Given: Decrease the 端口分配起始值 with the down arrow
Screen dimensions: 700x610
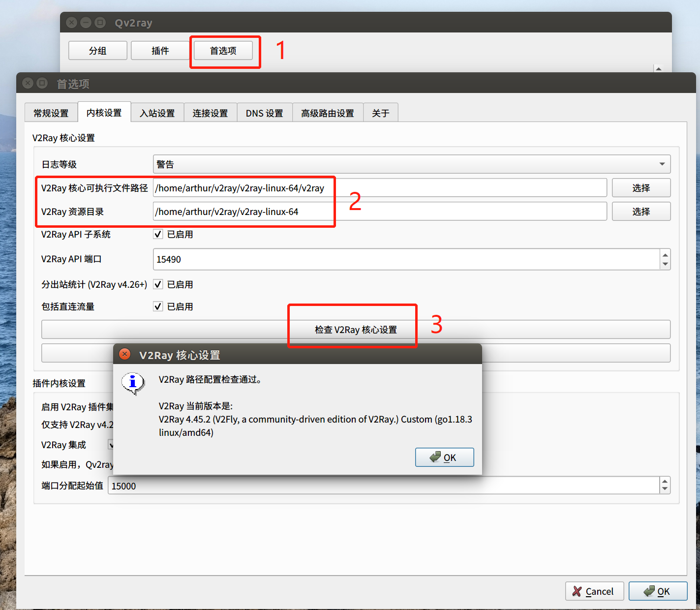Looking at the screenshot, I should tap(665, 490).
